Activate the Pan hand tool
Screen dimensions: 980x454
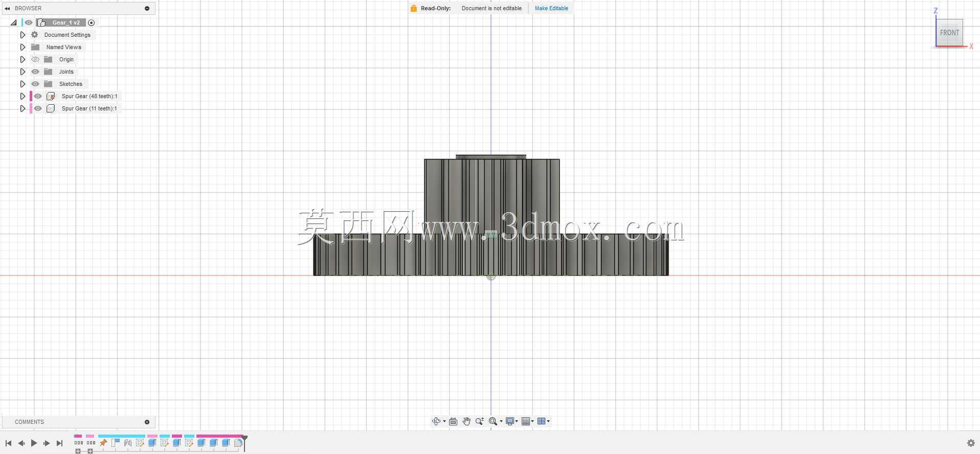tap(466, 421)
